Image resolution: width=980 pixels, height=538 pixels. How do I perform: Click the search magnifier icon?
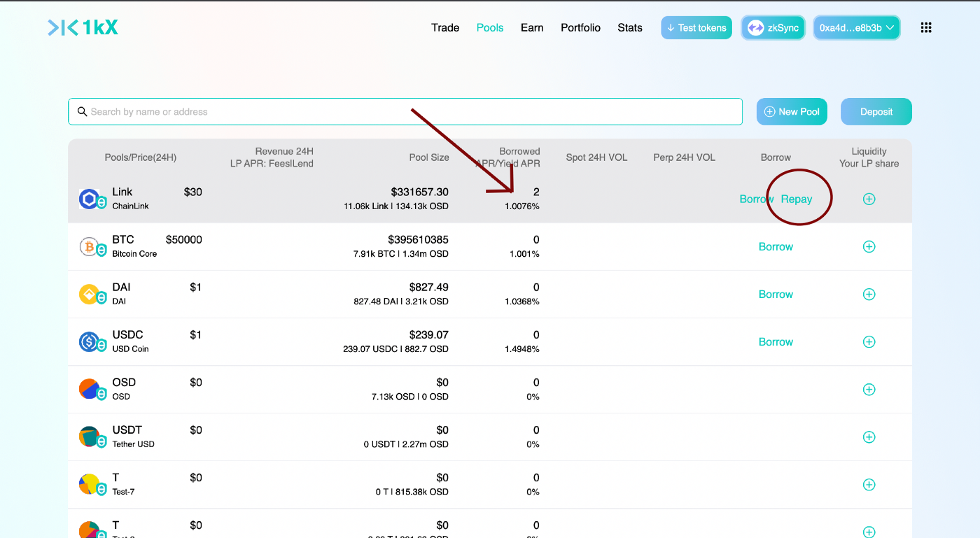82,112
